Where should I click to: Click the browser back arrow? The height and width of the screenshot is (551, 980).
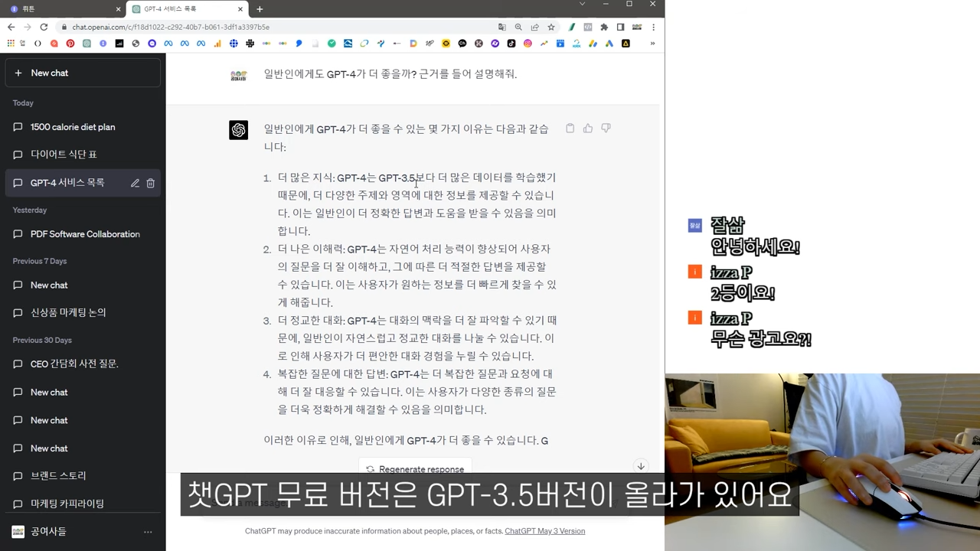click(x=11, y=27)
